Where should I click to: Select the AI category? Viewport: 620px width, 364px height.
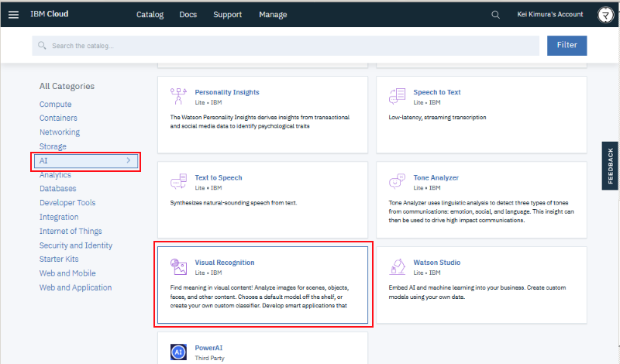86,161
